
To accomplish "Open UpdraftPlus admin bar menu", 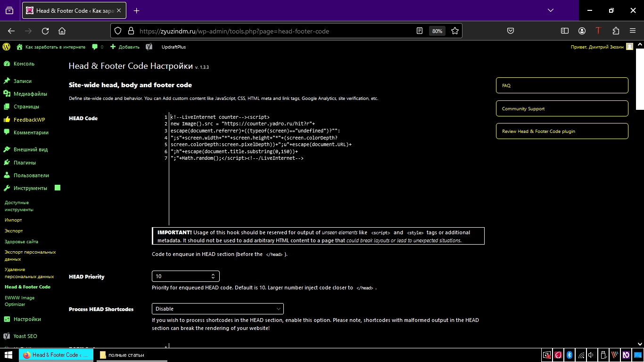I will [x=173, y=47].
